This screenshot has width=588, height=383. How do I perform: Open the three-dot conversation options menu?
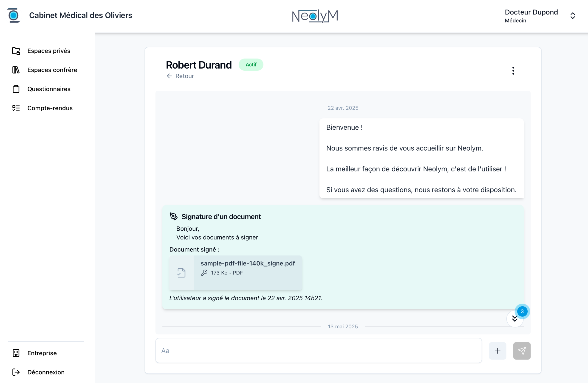[513, 71]
